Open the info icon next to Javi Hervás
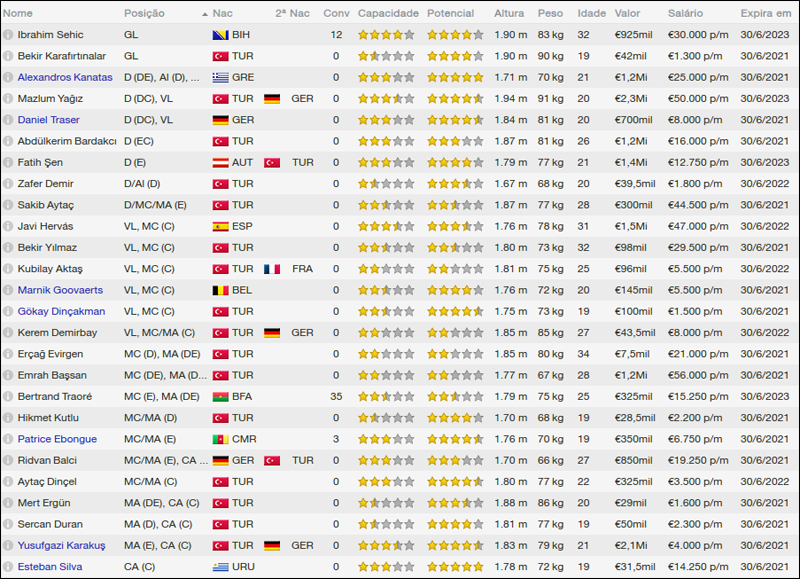Screen dimensions: 800x579 [x=8, y=227]
